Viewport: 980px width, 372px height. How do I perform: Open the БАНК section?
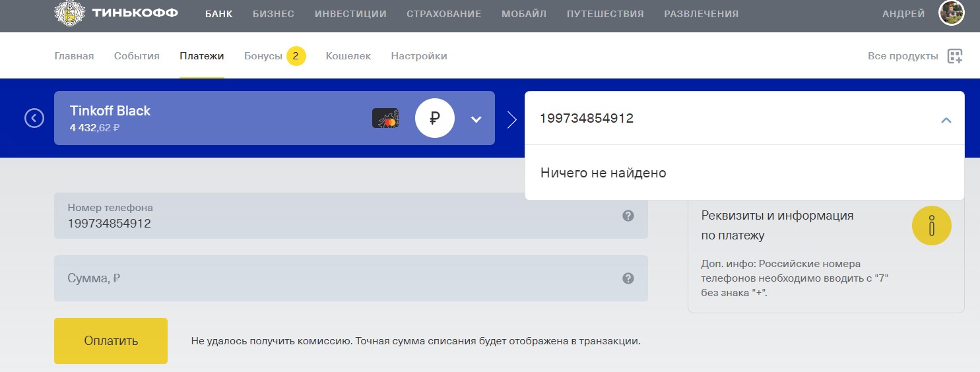(218, 14)
